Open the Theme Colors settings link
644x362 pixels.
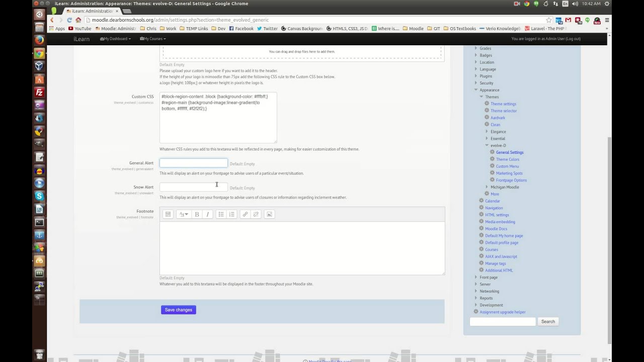[x=508, y=159]
